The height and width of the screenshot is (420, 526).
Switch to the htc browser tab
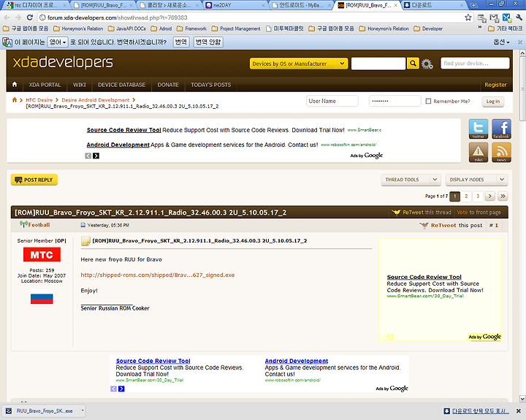35,5
